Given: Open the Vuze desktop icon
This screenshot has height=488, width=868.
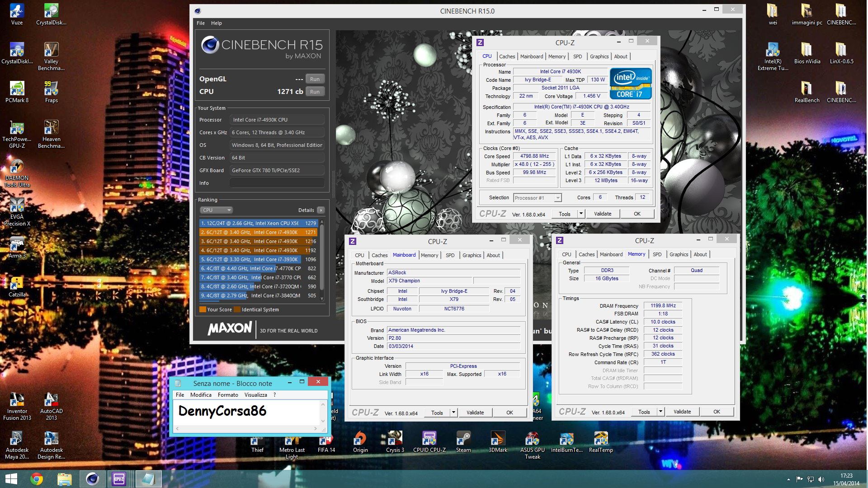Looking at the screenshot, I should click(17, 14).
